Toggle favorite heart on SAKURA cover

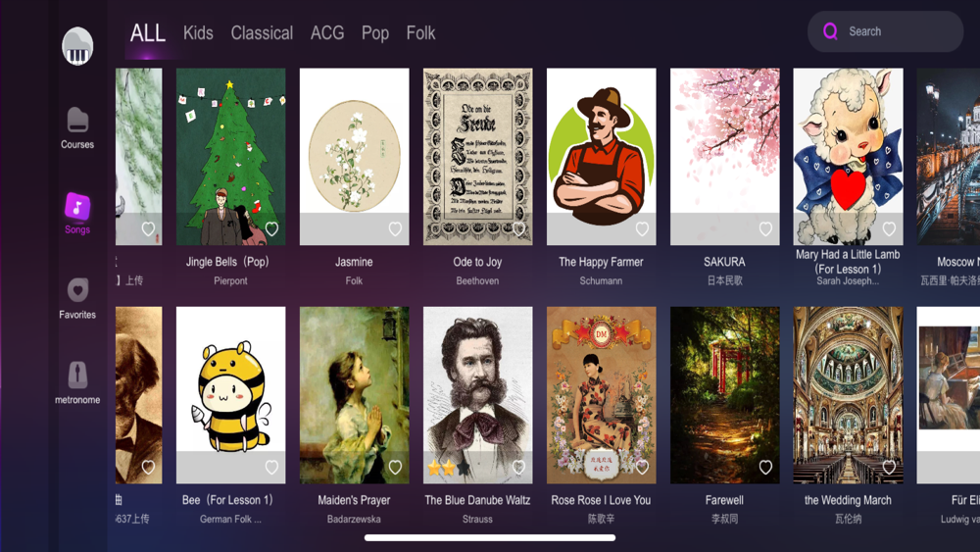(x=765, y=228)
